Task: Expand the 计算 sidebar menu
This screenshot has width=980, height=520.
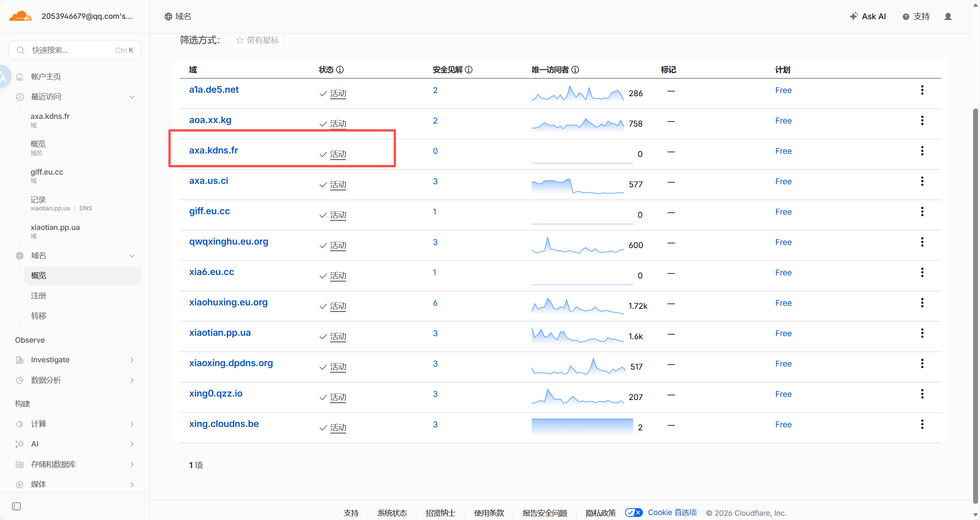Action: click(132, 424)
